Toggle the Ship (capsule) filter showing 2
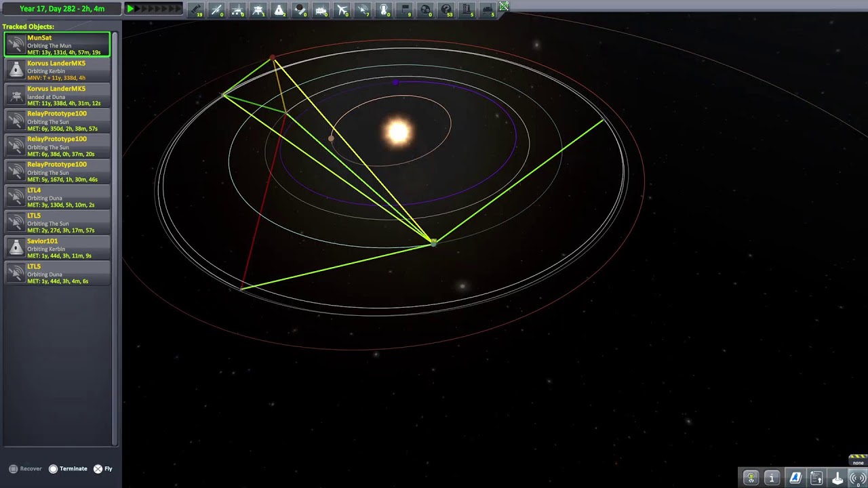Image resolution: width=868 pixels, height=488 pixels. click(279, 9)
